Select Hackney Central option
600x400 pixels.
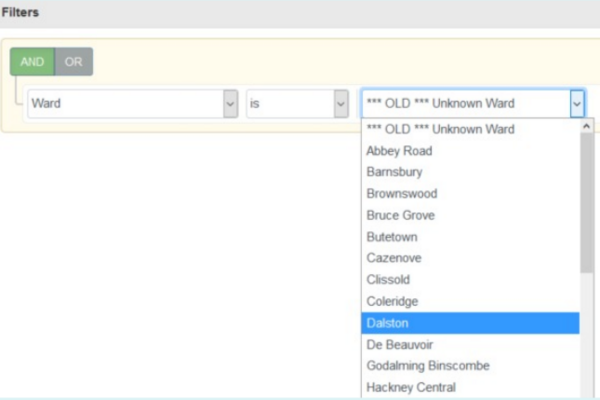411,387
